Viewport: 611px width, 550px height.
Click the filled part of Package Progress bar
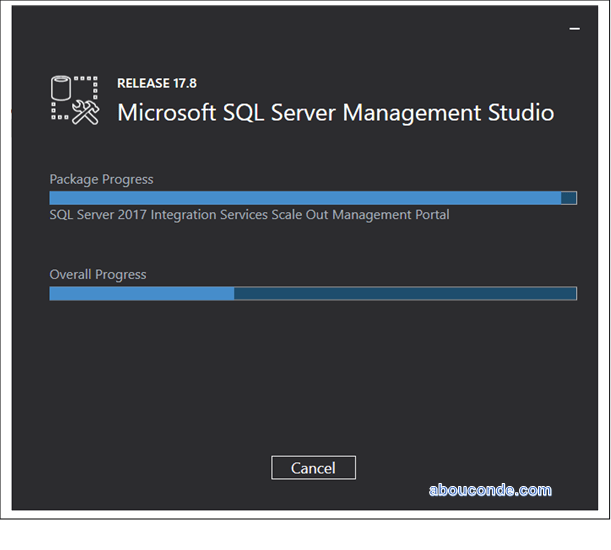pos(300,198)
